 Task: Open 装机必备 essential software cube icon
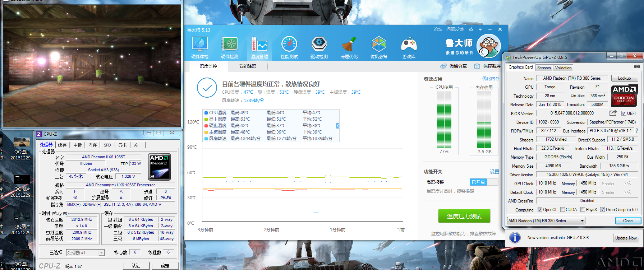tap(379, 47)
